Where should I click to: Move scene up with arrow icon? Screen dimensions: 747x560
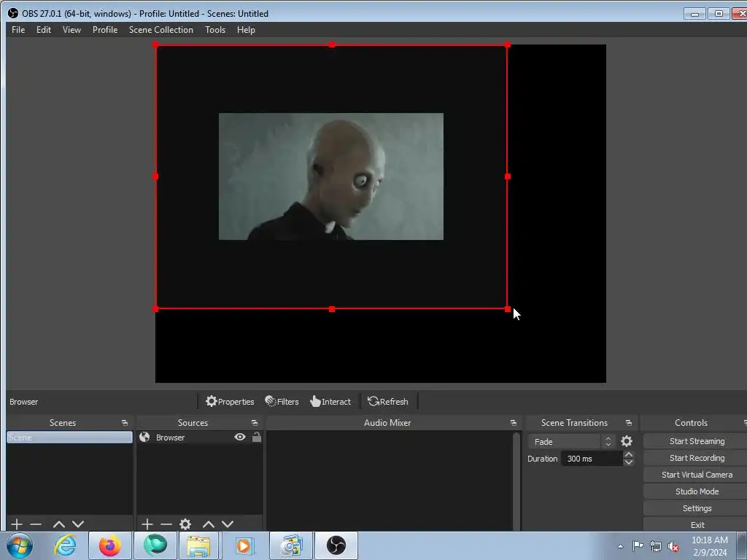pos(59,524)
